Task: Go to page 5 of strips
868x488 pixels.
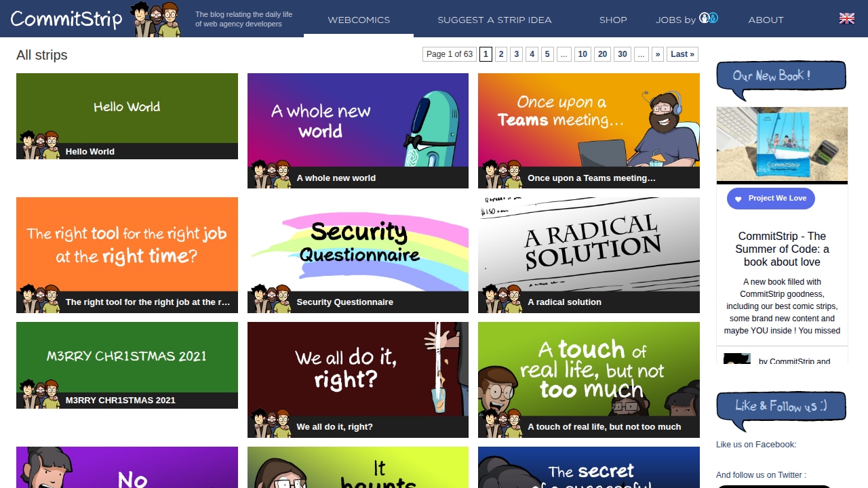Action: tap(548, 54)
